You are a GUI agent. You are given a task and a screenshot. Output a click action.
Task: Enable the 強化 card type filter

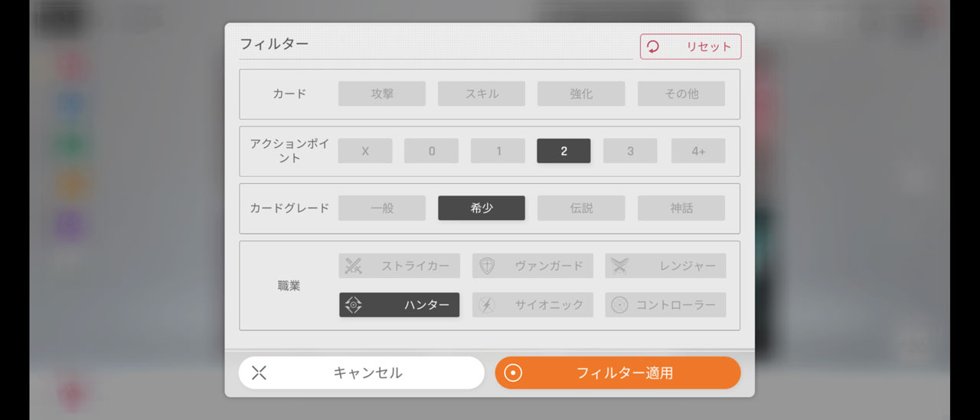pos(581,94)
